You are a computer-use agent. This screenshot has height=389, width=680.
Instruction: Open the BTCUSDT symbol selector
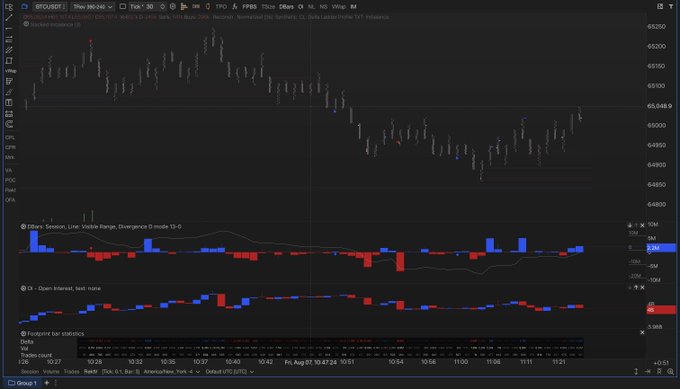tap(50, 7)
